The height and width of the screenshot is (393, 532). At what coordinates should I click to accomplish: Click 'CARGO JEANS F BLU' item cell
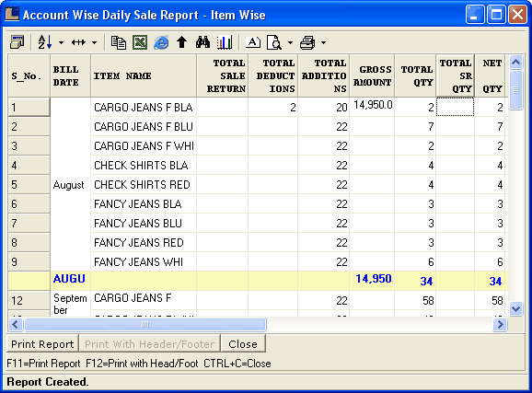coord(144,127)
